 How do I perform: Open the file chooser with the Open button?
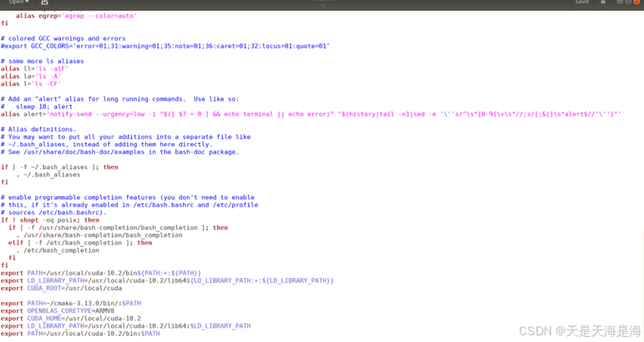(19, 2)
